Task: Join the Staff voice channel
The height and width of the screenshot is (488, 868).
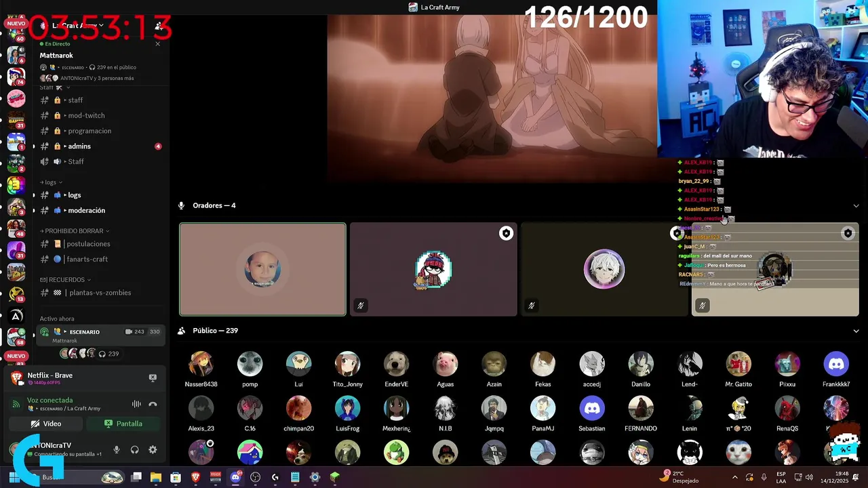Action: 100,161
